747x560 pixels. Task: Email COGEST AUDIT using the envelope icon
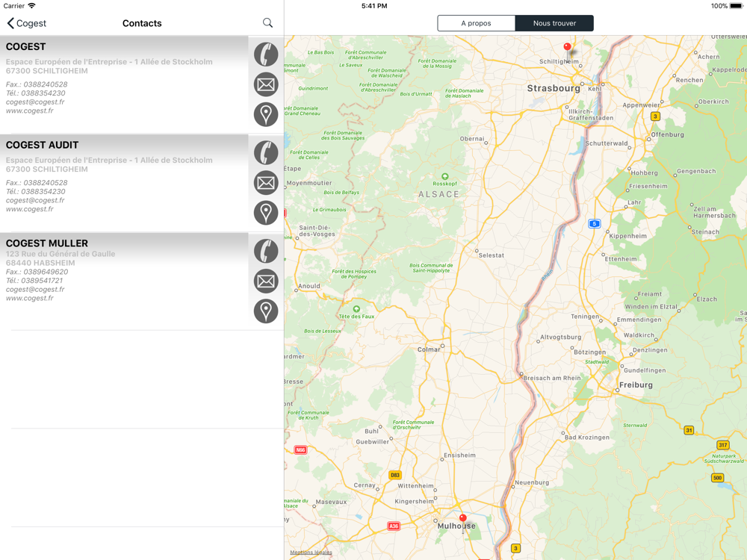266,183
